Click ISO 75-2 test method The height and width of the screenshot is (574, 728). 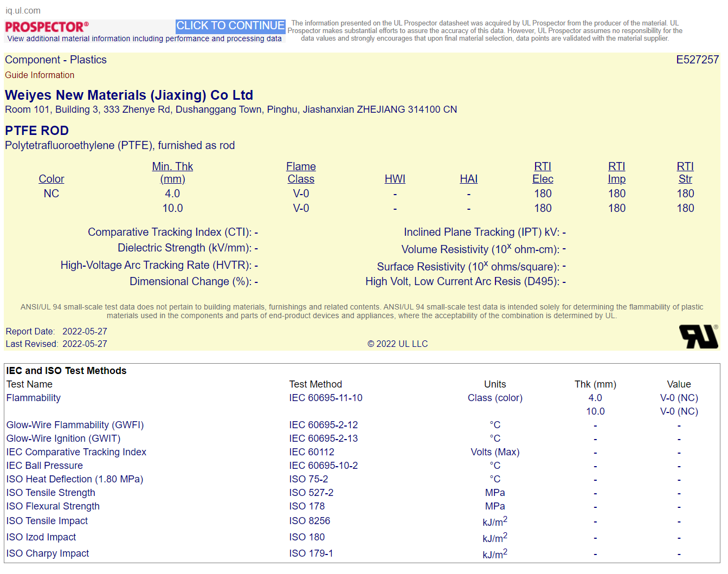(x=308, y=479)
